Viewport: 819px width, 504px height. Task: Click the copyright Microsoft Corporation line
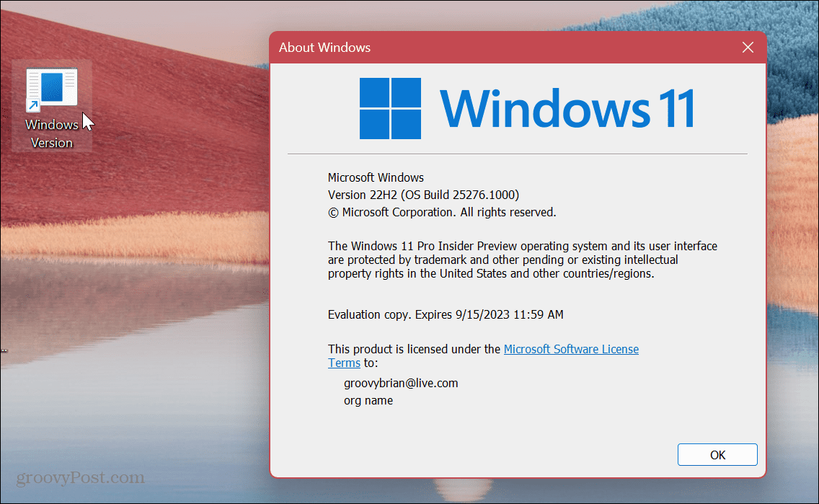click(x=442, y=212)
